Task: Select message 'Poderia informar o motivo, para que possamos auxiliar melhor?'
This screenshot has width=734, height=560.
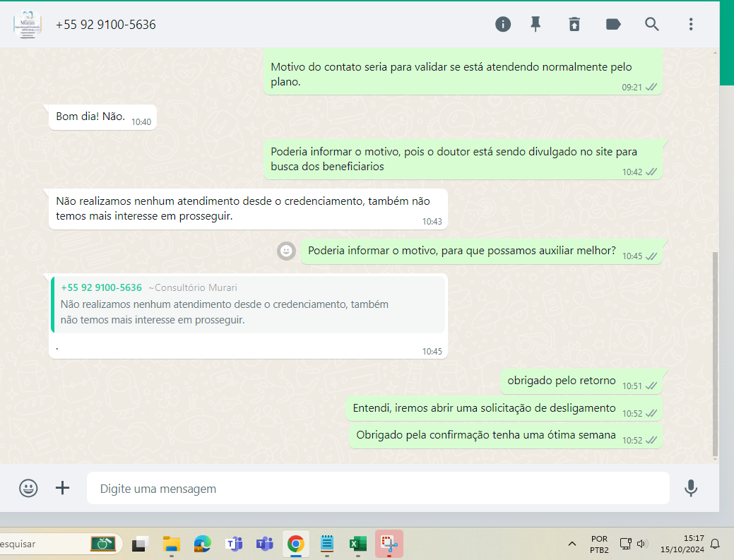Action: point(481,251)
